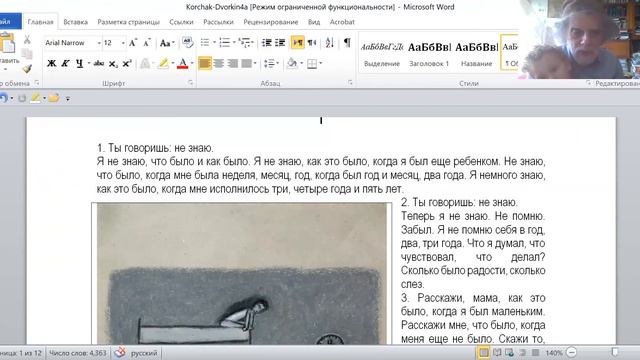Switch to Print Layout view
This screenshot has width=640, height=360.
coord(483,352)
